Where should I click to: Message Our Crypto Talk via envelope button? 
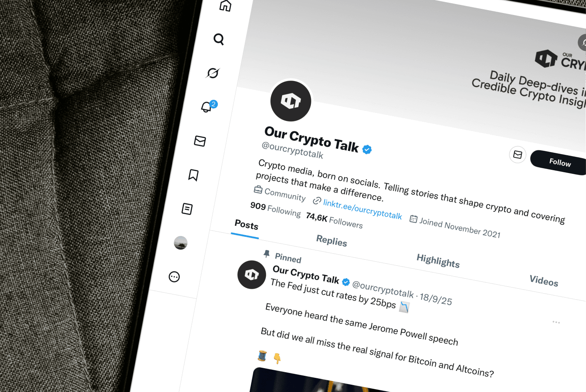pos(517,154)
